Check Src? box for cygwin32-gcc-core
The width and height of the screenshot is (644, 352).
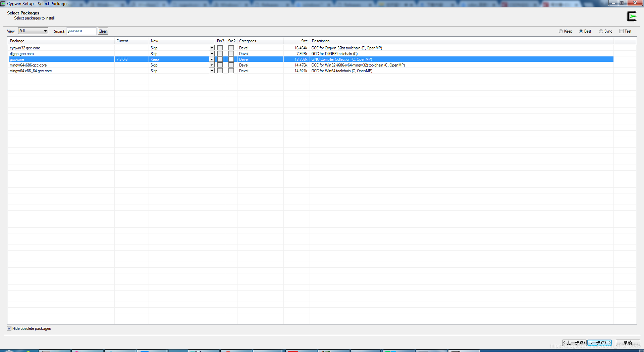(x=231, y=48)
